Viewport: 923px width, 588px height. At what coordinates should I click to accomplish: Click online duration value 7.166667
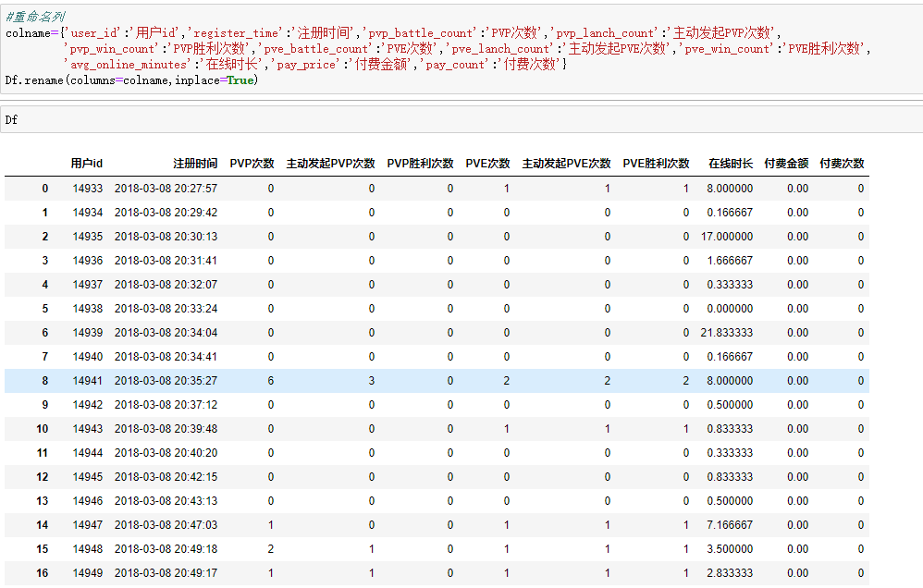pos(730,525)
